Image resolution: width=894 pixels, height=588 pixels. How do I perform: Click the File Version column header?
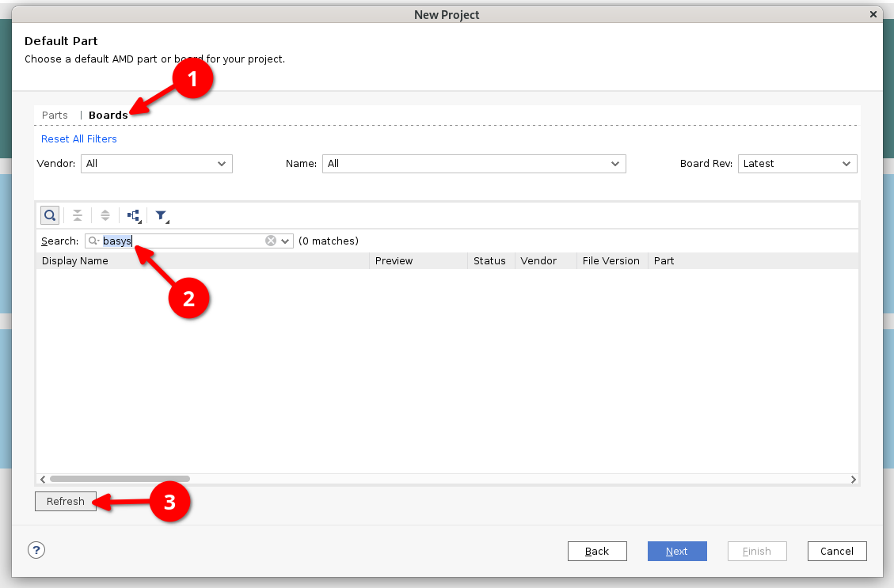point(612,261)
